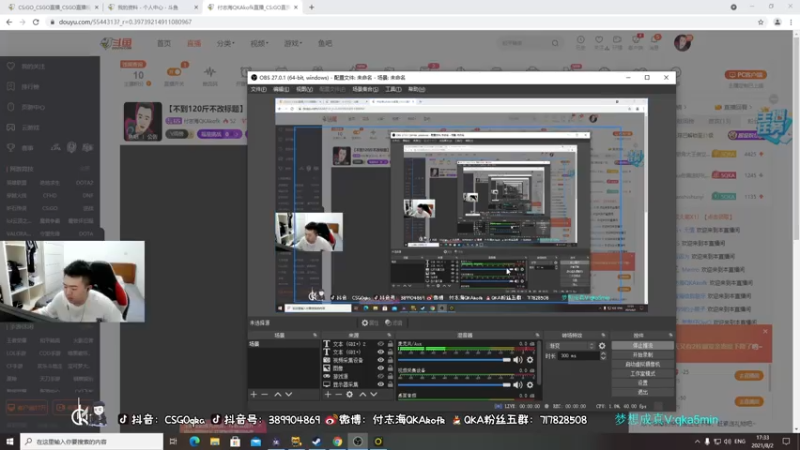Image resolution: width=800 pixels, height=450 pixels.
Task: Lock the 显示器采集 source
Action: coord(390,384)
